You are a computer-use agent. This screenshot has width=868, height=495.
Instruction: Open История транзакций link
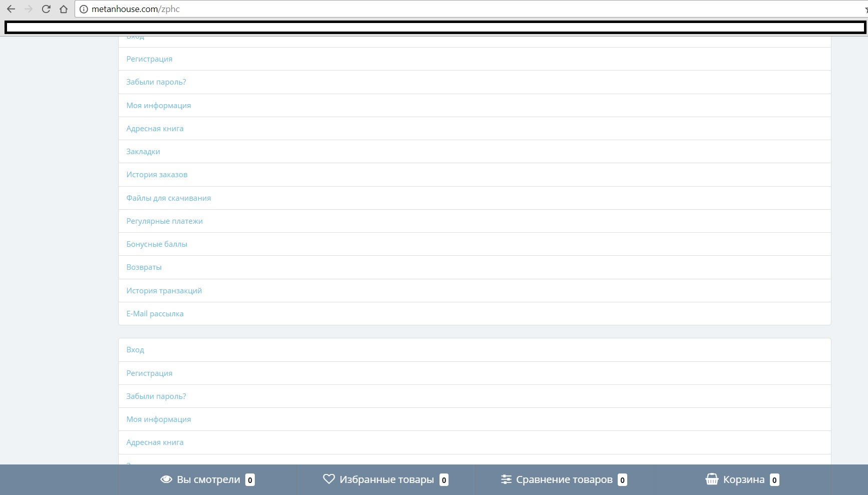(164, 291)
